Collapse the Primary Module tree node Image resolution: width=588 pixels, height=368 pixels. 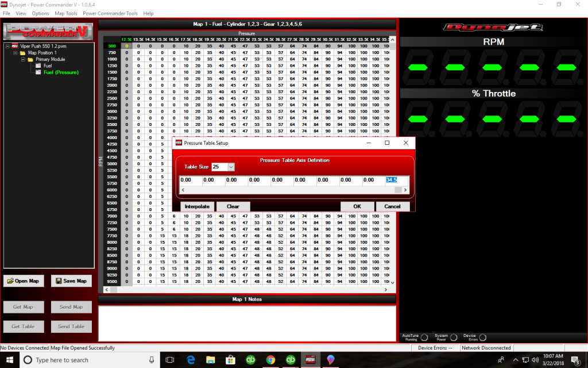[23, 59]
